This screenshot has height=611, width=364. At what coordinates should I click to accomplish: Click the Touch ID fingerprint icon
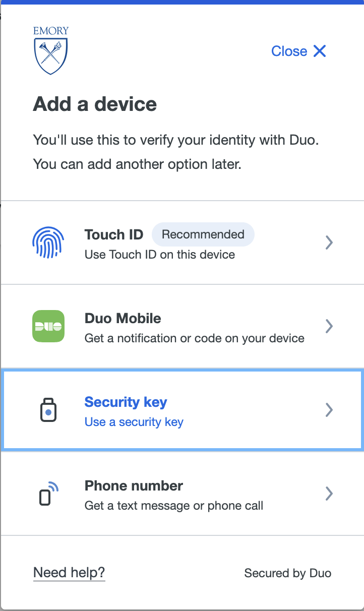pos(48,242)
